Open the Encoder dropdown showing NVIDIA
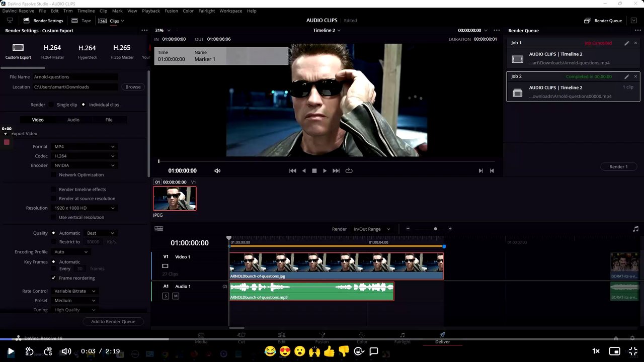This screenshot has height=362, width=644. (84, 165)
